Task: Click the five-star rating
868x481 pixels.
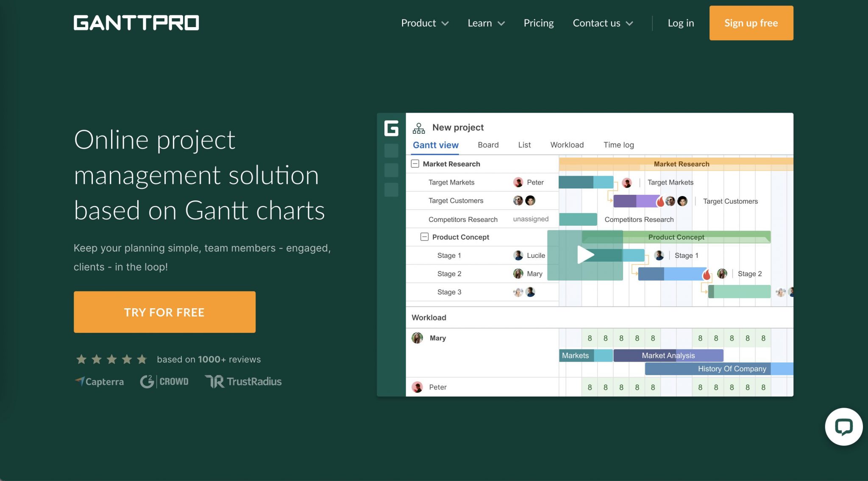Action: coord(111,359)
